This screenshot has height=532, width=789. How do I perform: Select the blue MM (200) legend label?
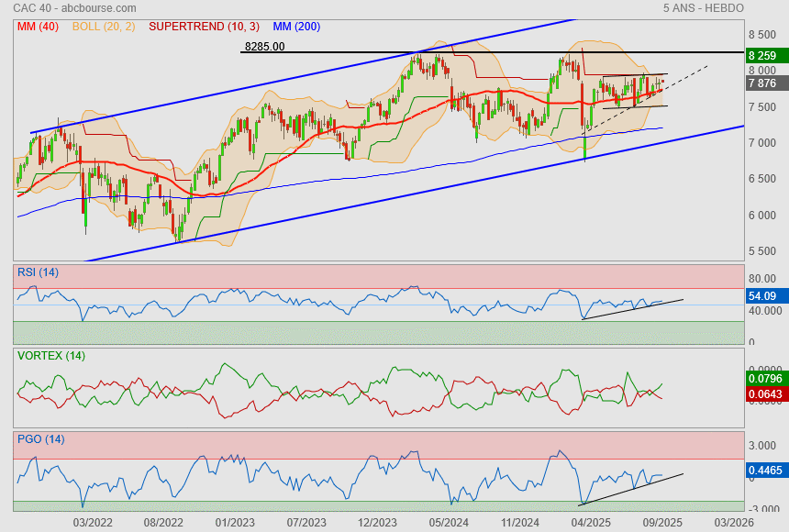click(x=294, y=27)
